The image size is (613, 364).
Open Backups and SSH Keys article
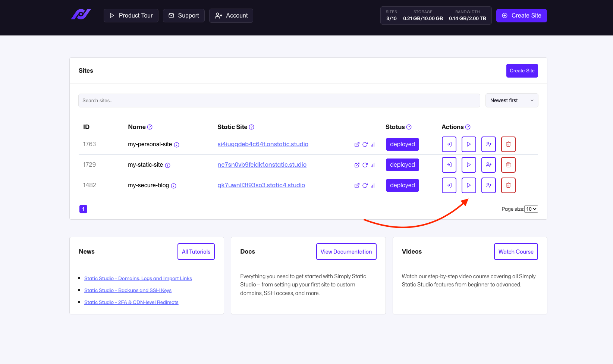coord(128,291)
